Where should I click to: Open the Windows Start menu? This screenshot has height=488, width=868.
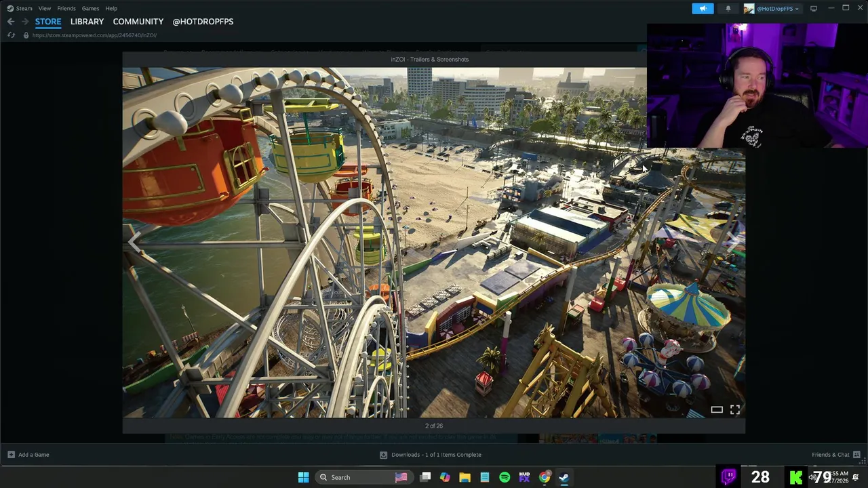[x=303, y=477]
